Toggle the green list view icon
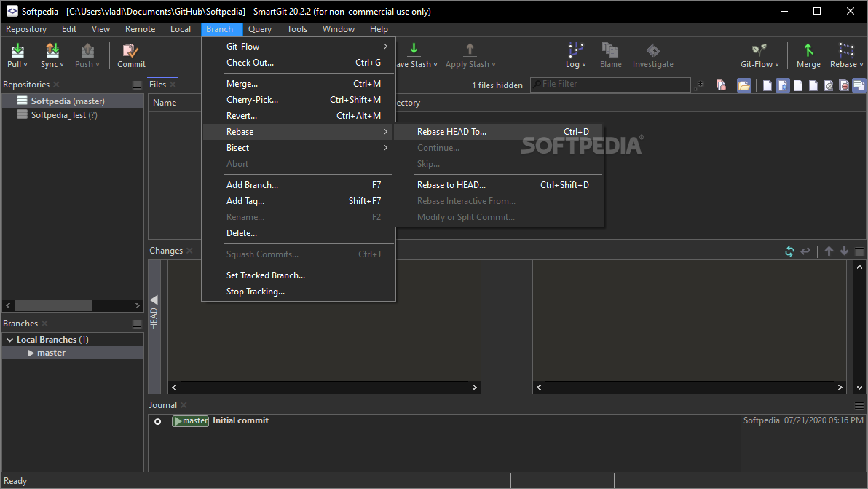Screen dimensions: 868x489 (859, 85)
